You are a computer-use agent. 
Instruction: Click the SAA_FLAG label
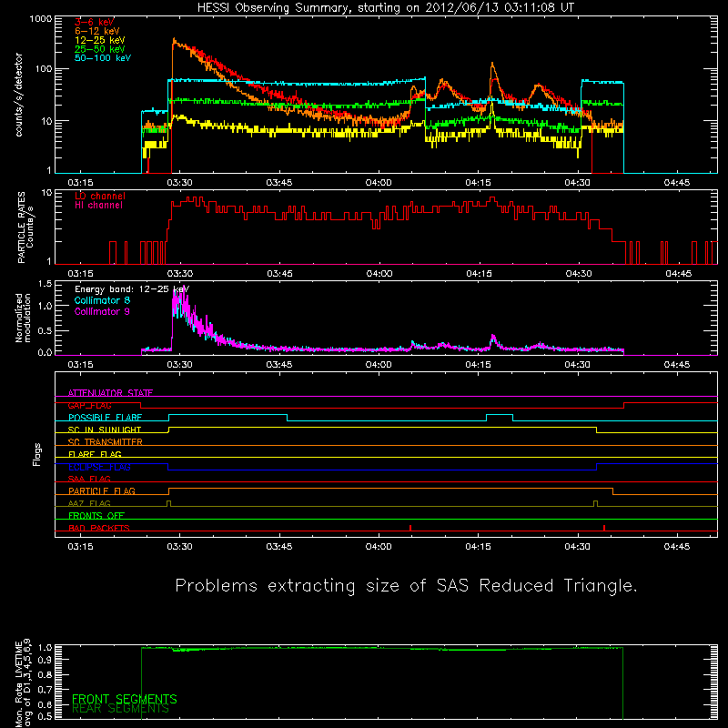coord(89,479)
